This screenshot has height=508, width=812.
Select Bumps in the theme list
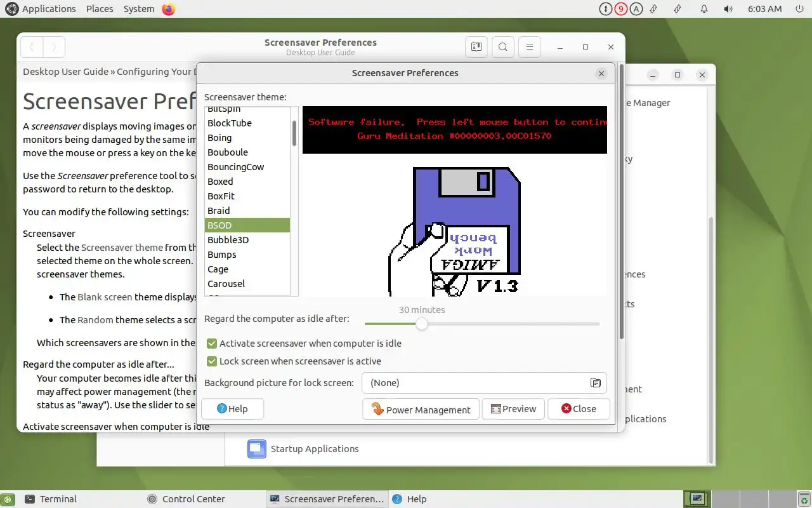tap(247, 255)
